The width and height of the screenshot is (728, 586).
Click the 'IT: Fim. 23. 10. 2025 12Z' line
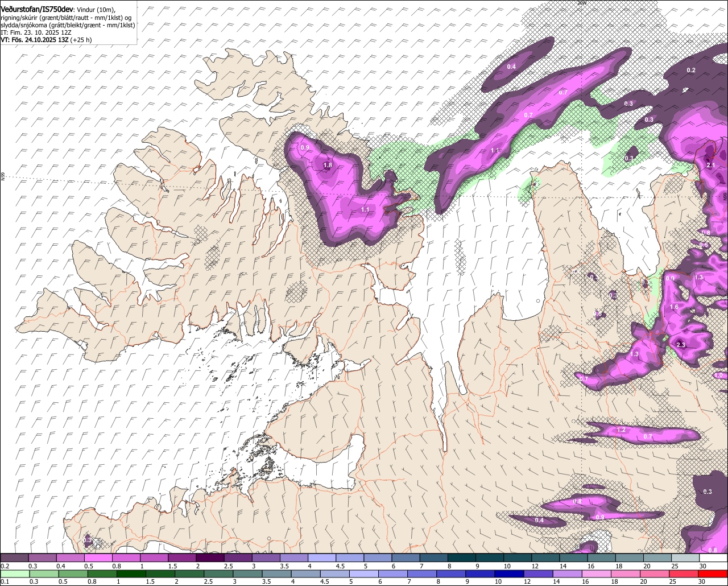pos(36,32)
